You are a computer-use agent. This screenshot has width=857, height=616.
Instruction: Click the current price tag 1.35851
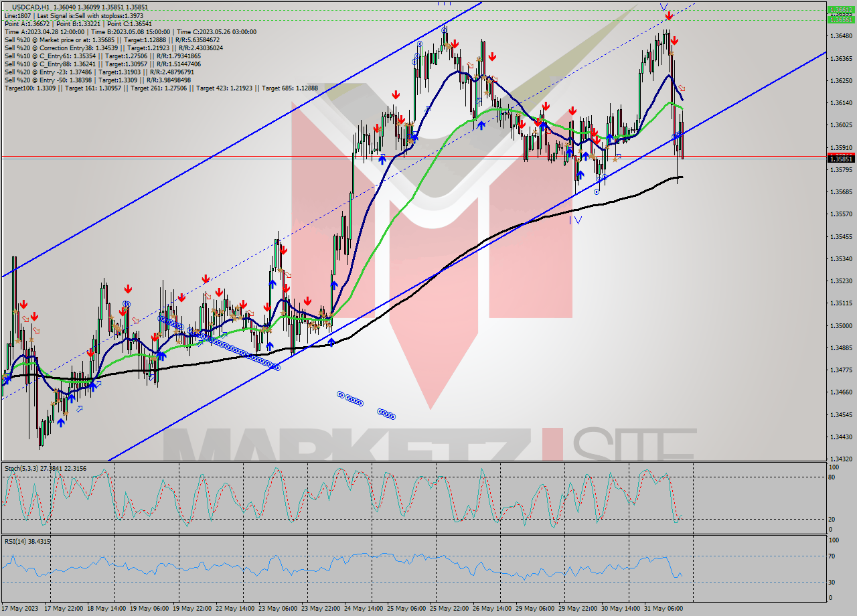pyautogui.click(x=841, y=159)
